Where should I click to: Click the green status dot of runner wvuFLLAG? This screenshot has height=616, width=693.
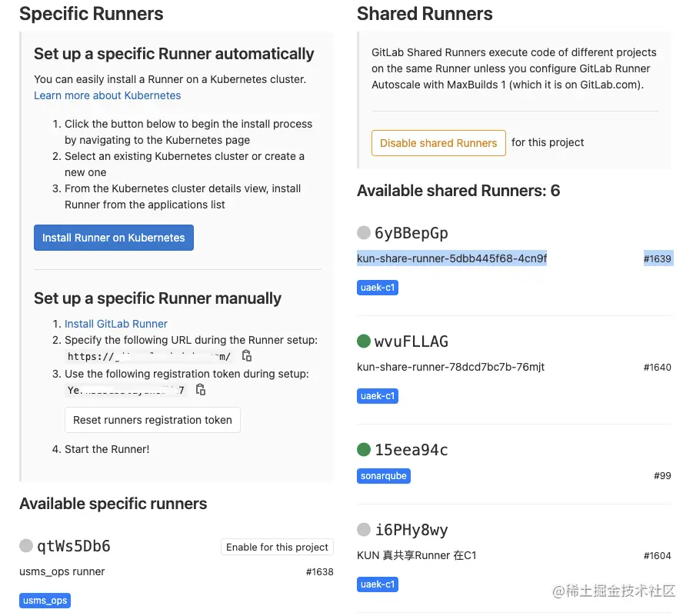tap(363, 341)
